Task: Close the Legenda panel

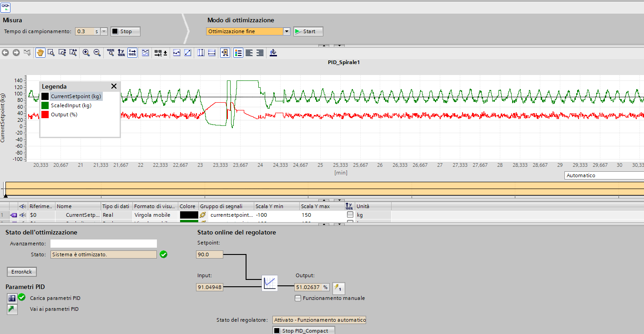Action: tap(114, 86)
